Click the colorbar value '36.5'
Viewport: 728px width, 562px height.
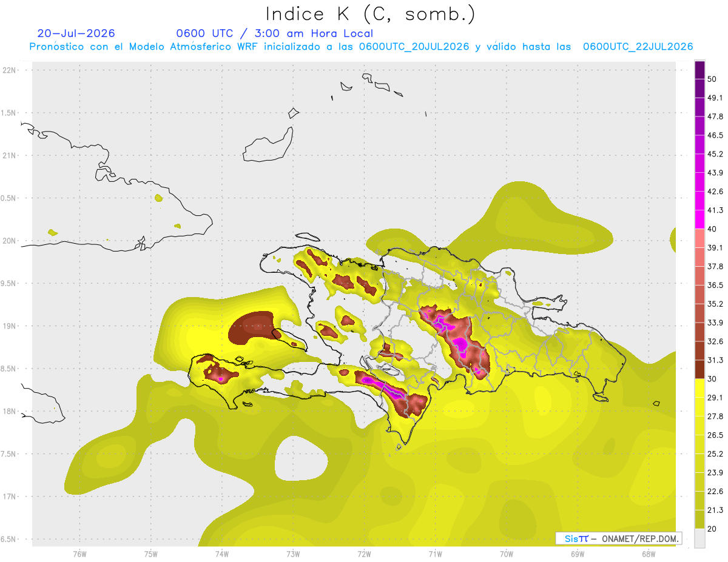[x=715, y=285]
